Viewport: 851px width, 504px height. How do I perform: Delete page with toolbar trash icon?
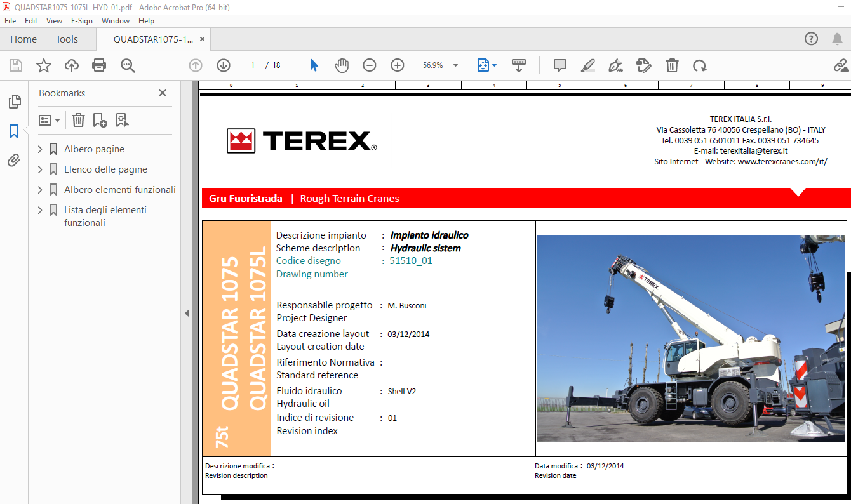point(672,65)
